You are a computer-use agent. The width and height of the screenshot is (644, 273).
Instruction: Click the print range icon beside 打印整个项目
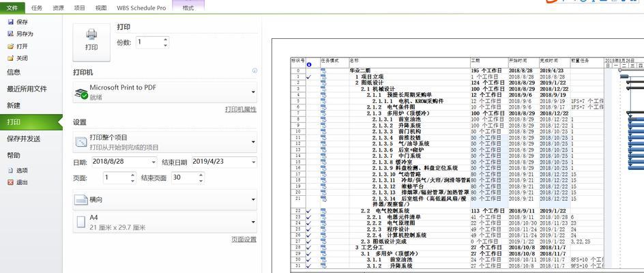click(x=81, y=142)
